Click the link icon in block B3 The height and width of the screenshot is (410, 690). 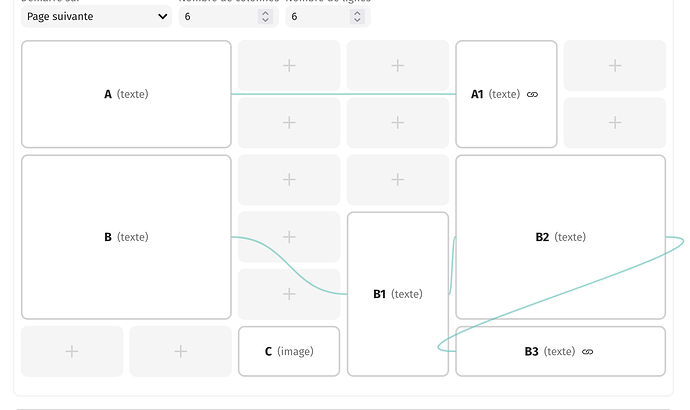coord(587,352)
